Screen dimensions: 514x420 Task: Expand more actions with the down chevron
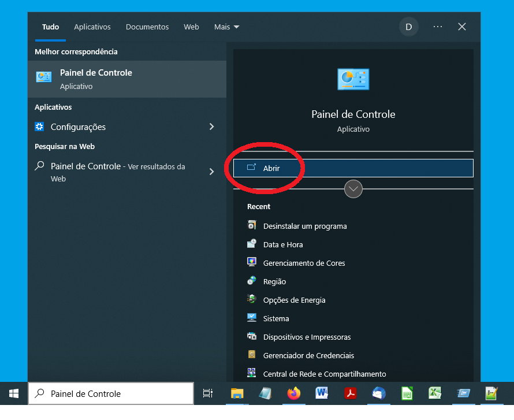pos(353,189)
